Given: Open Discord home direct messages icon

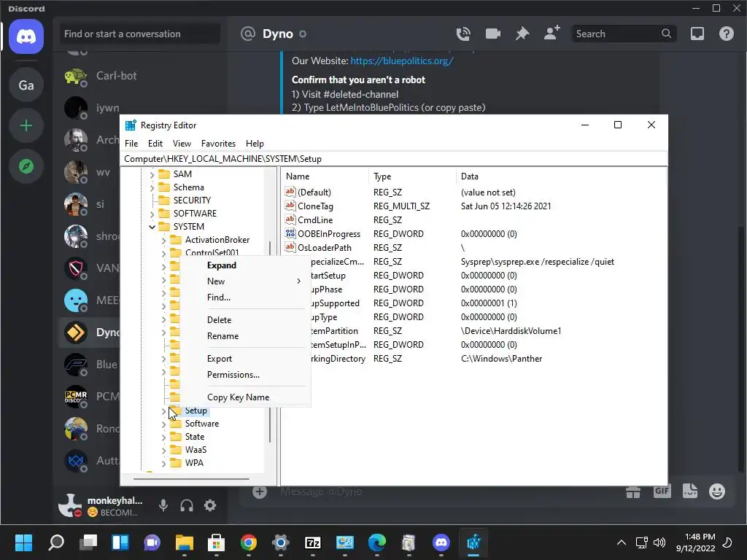Looking at the screenshot, I should [x=26, y=36].
